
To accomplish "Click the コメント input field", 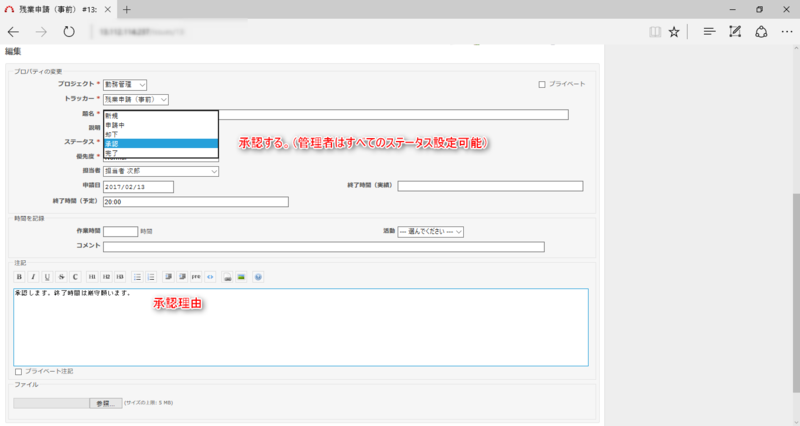I will click(x=324, y=247).
